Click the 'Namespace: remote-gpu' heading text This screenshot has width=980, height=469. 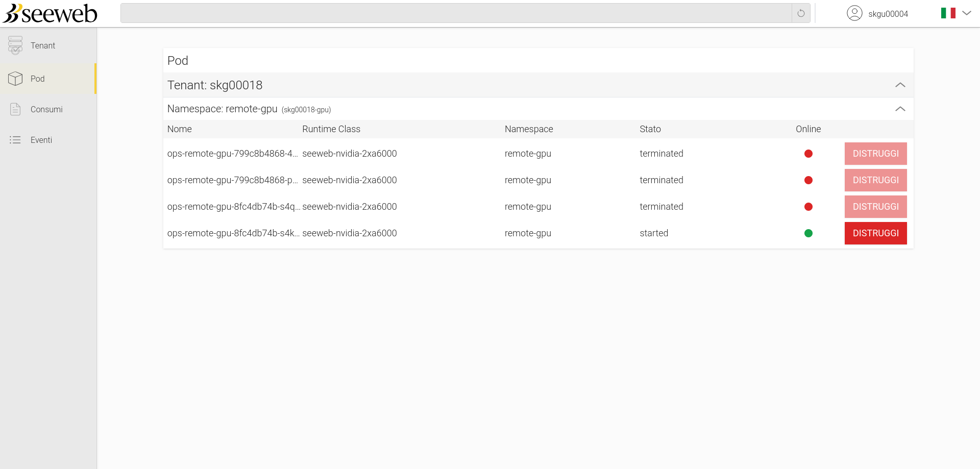click(223, 109)
